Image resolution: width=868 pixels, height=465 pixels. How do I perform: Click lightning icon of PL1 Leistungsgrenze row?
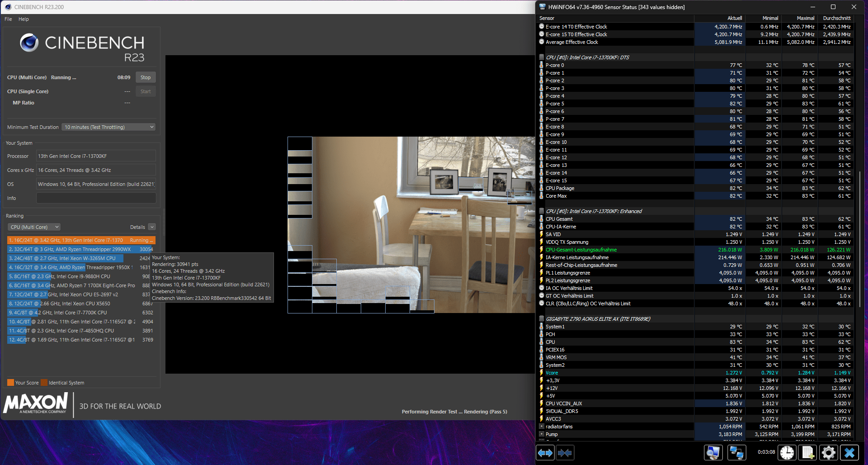coord(542,273)
